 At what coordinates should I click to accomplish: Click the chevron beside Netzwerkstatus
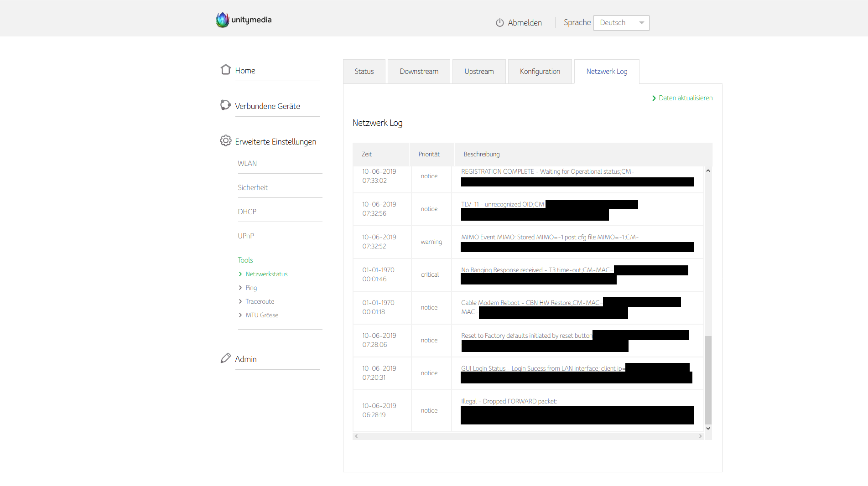(x=240, y=274)
